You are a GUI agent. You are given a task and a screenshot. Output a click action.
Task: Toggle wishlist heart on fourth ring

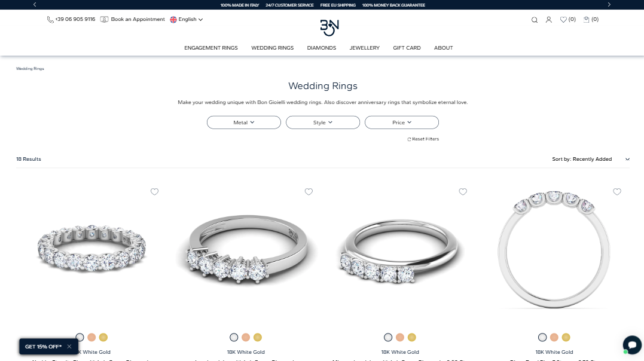point(617,191)
